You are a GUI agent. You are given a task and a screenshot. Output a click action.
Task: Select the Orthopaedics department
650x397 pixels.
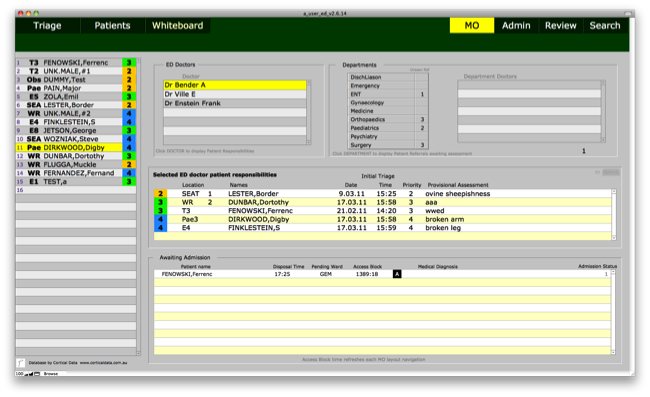coord(387,119)
